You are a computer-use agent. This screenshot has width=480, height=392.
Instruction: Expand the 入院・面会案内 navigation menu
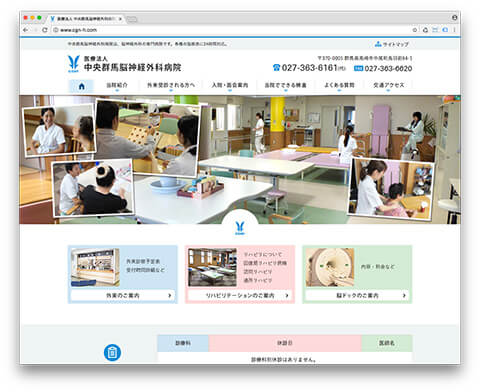230,85
